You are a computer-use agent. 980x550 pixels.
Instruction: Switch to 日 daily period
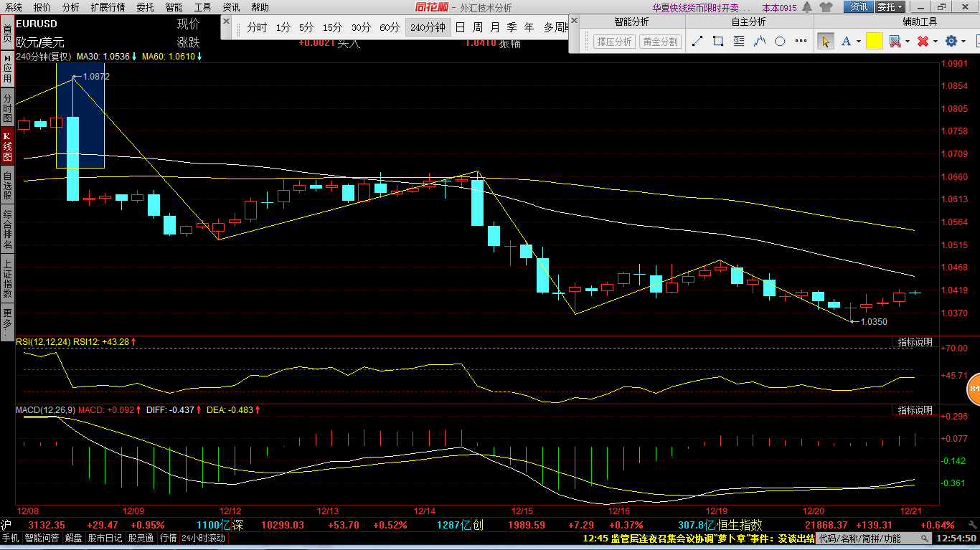[460, 28]
